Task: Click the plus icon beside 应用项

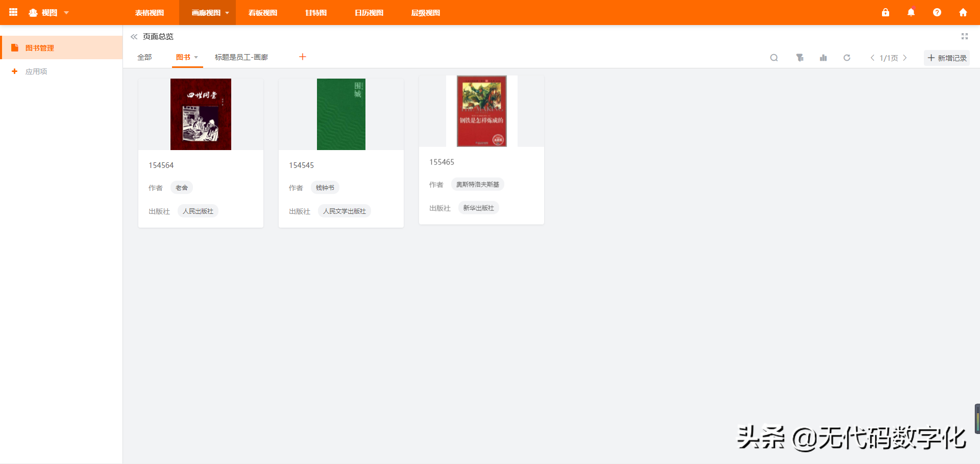Action: [x=14, y=71]
